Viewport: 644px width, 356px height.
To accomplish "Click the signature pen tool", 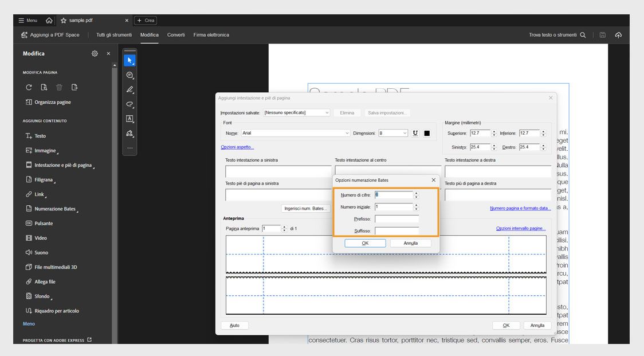I will [x=129, y=134].
